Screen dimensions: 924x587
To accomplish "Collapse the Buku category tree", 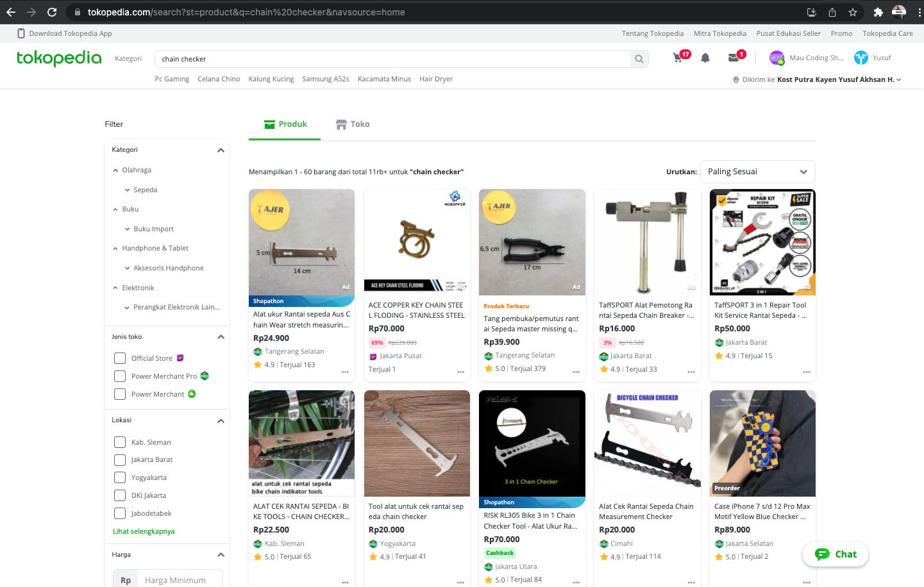I will click(115, 210).
